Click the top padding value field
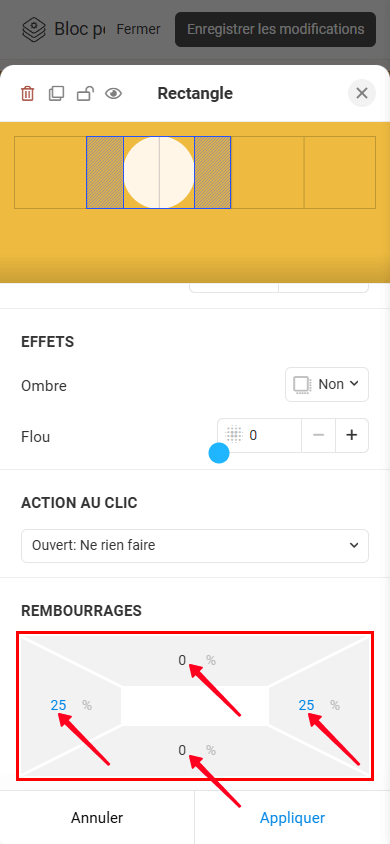 (182, 660)
